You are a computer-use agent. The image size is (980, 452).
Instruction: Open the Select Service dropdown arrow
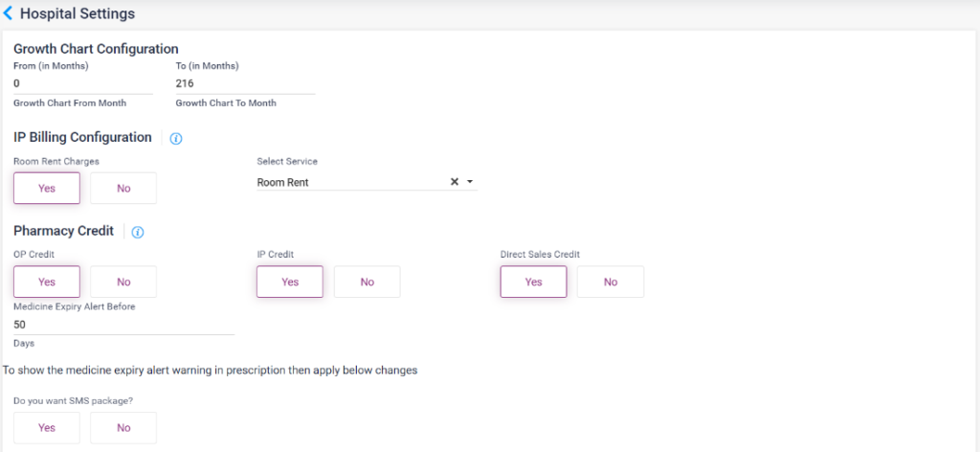(470, 182)
